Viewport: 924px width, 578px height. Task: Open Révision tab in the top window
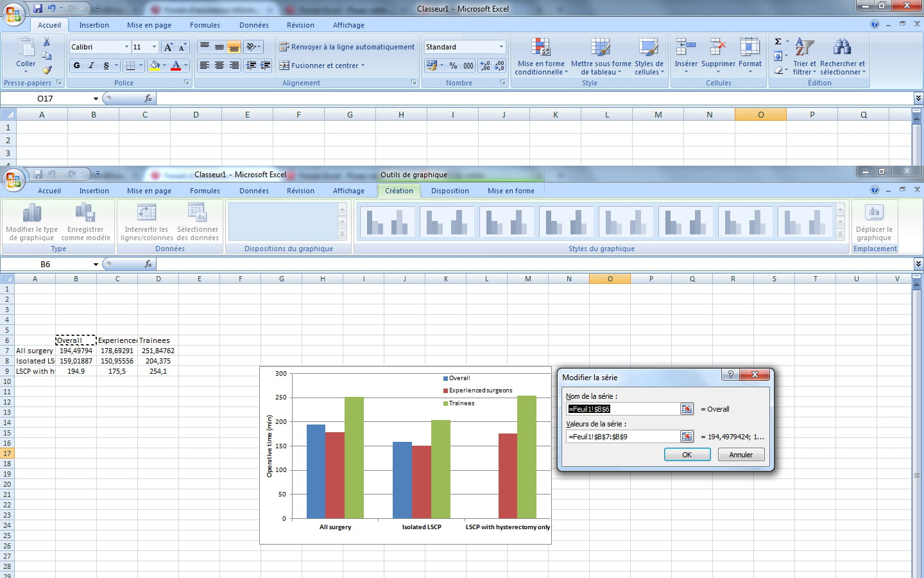tap(300, 25)
